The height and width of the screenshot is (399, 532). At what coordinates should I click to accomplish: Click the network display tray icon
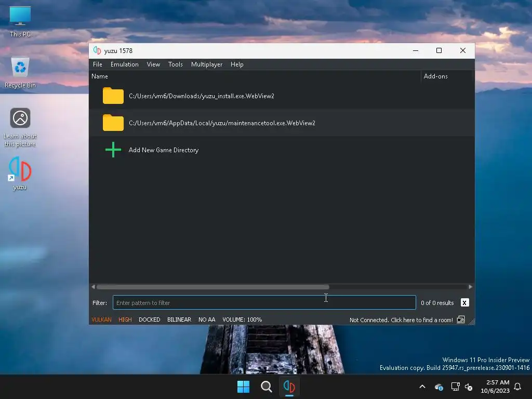click(455, 387)
